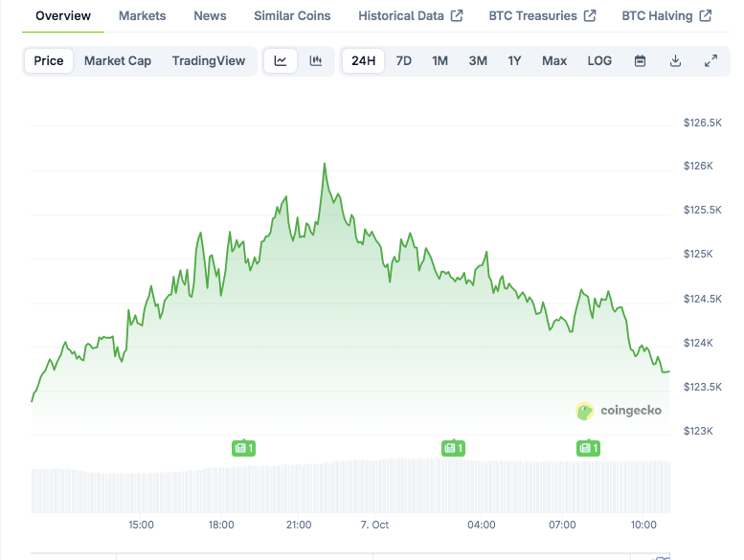This screenshot has height=560, width=744.
Task: Click the first news marker near 18:00
Action: pyautogui.click(x=243, y=447)
